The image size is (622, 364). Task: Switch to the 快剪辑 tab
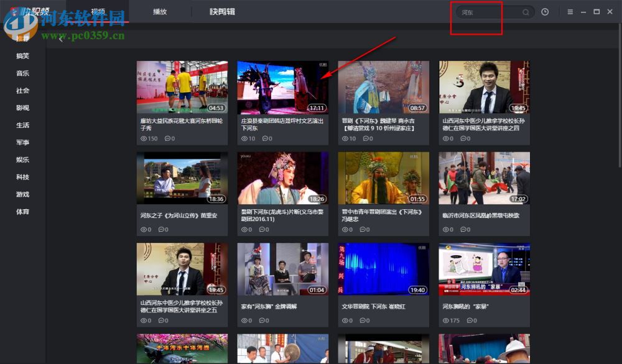point(222,11)
